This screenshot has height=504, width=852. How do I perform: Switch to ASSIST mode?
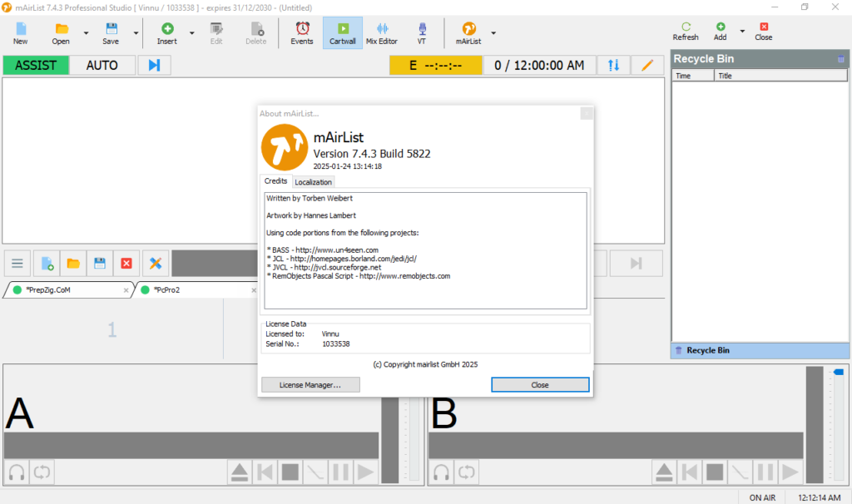click(36, 65)
